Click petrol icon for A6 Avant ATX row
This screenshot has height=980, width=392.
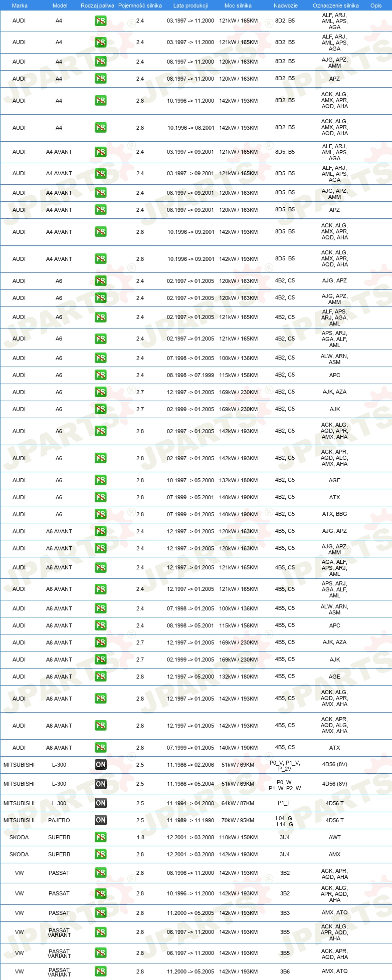(x=101, y=748)
